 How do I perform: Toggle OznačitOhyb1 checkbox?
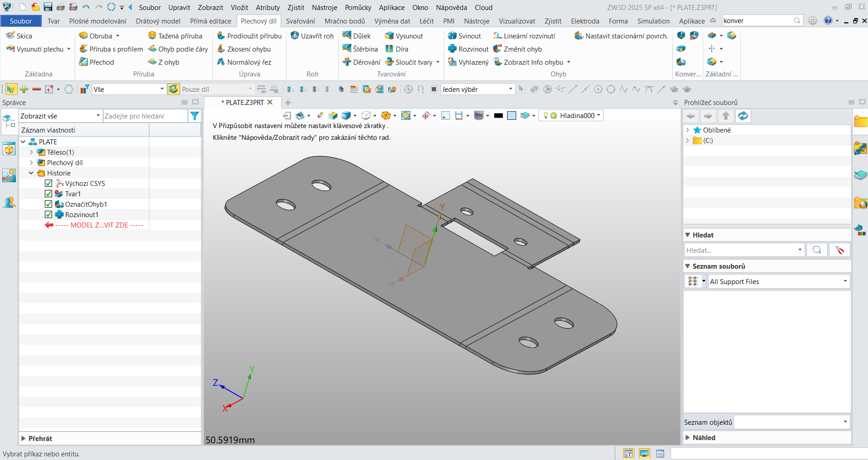pyautogui.click(x=48, y=204)
